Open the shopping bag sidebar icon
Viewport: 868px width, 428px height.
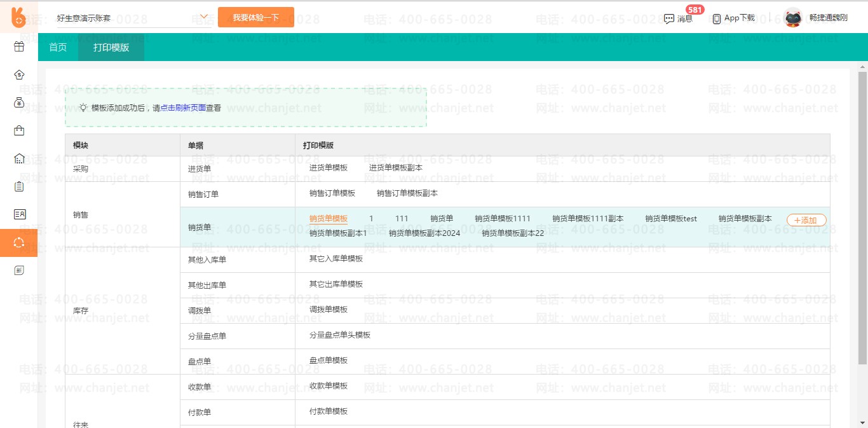point(19,130)
